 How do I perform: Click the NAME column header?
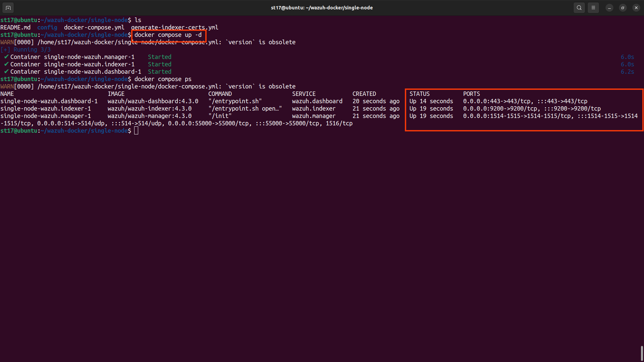tap(7, 94)
